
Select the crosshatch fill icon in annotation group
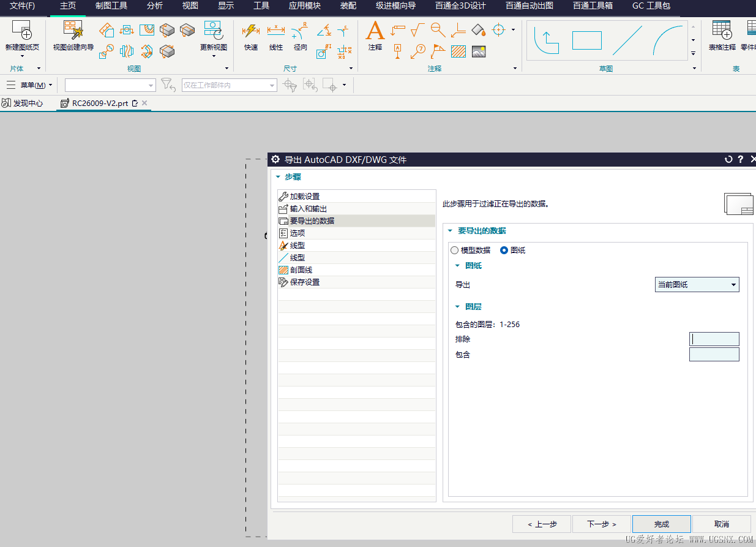(458, 51)
